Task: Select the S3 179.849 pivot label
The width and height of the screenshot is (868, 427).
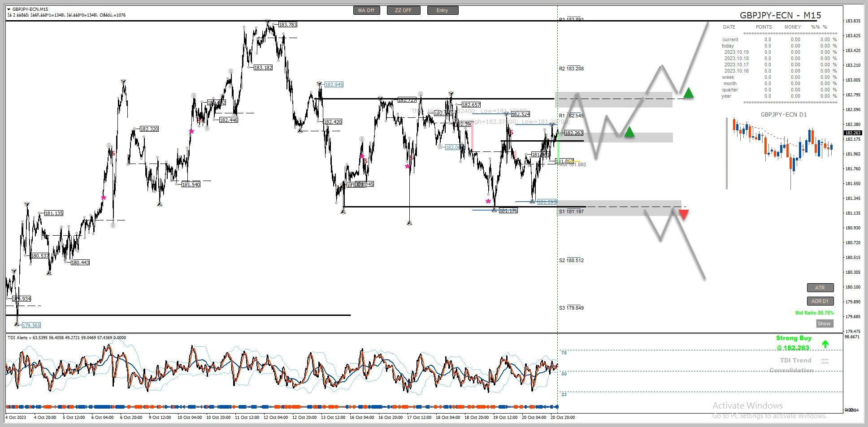Action: (571, 308)
